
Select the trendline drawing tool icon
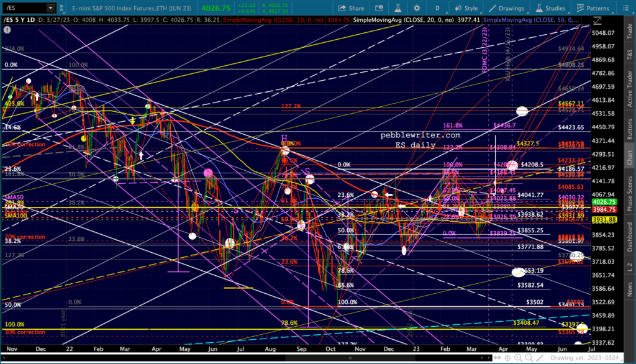pos(540,358)
